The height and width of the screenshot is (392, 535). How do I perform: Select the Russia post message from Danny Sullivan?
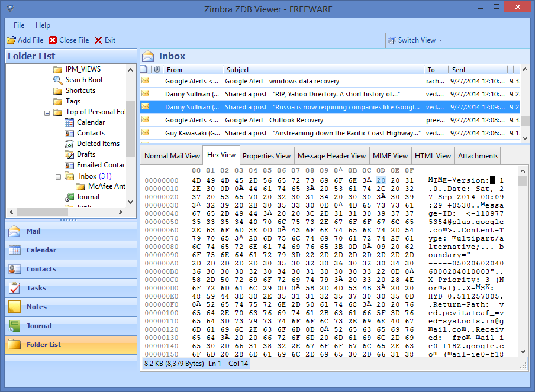(330, 107)
